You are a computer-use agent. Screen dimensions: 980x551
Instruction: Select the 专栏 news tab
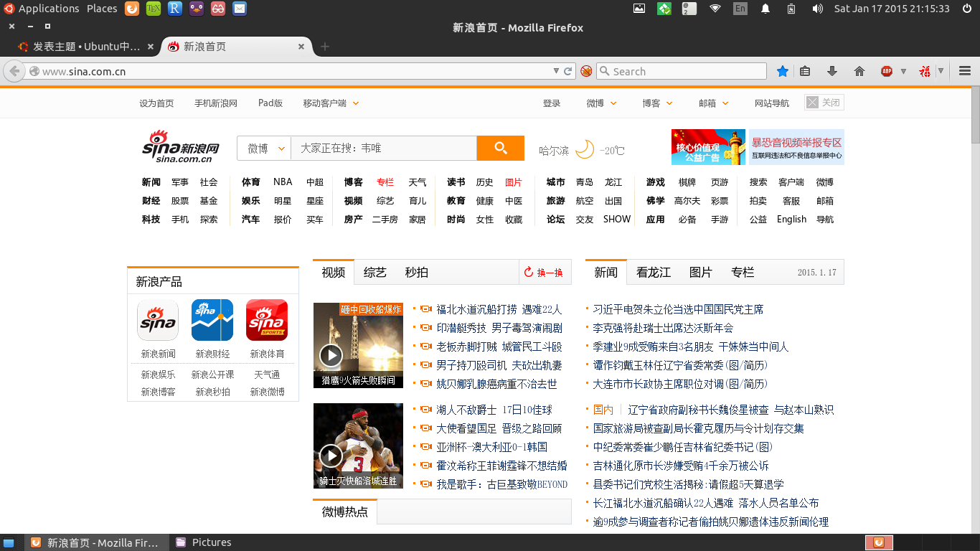(743, 273)
